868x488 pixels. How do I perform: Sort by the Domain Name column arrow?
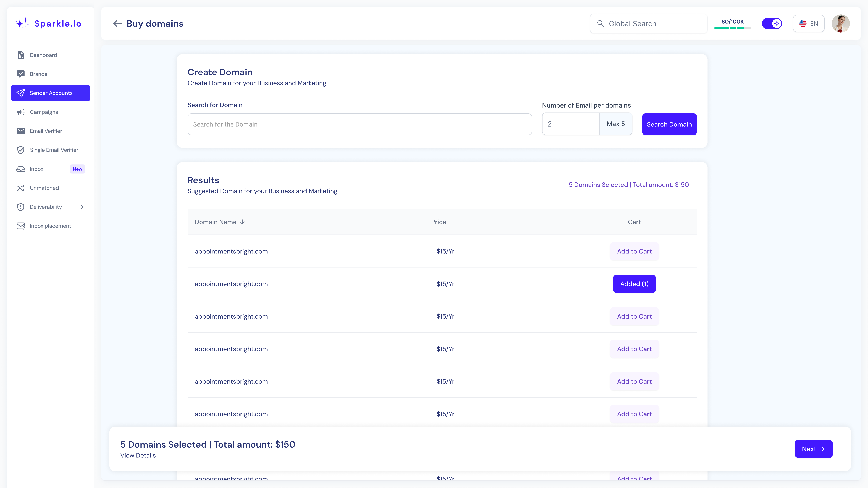click(242, 222)
